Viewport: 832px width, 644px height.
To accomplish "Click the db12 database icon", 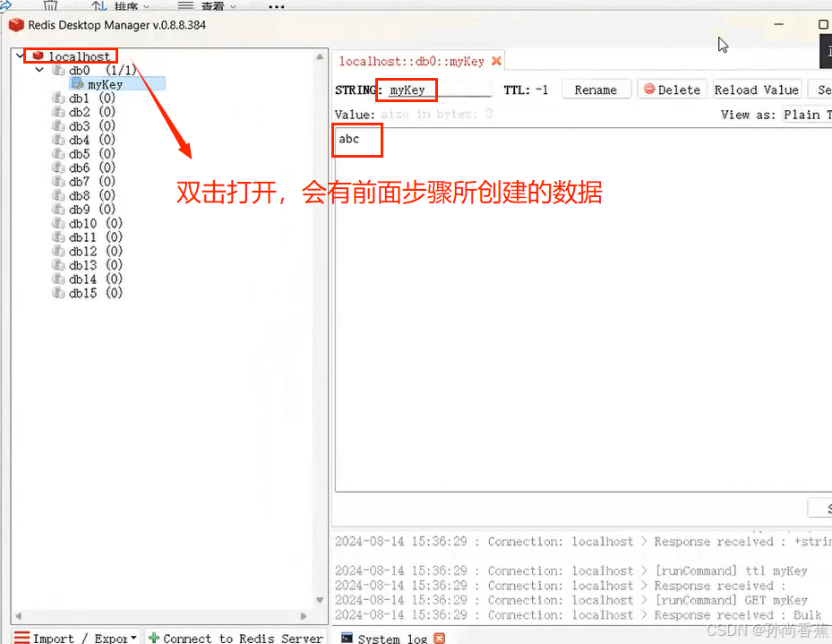I will tap(58, 251).
